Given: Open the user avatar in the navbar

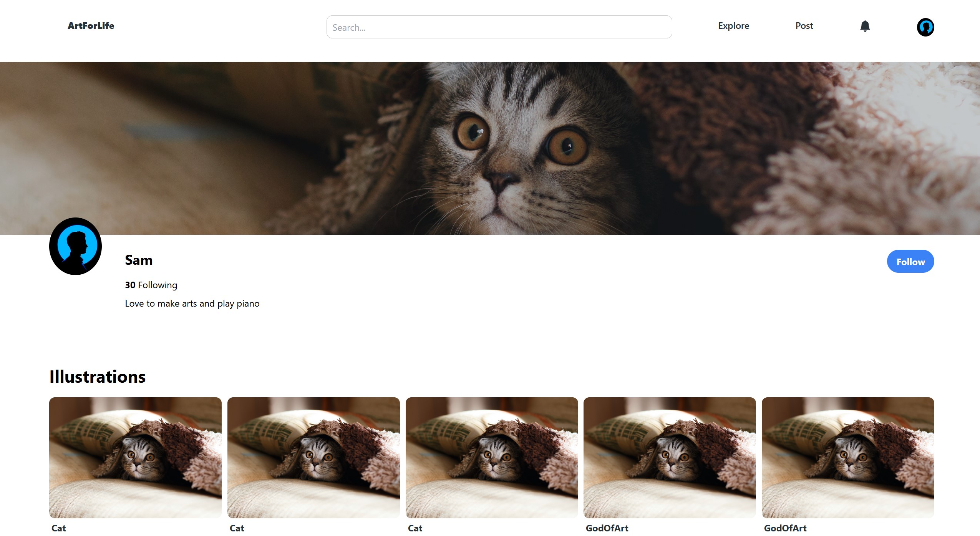Looking at the screenshot, I should [925, 27].
